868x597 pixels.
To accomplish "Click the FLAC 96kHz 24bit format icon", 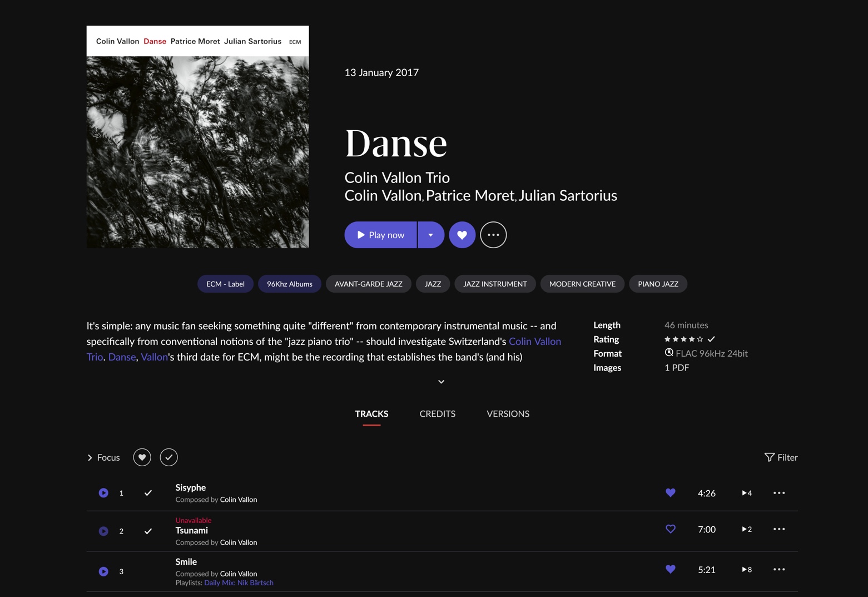I will pos(669,353).
